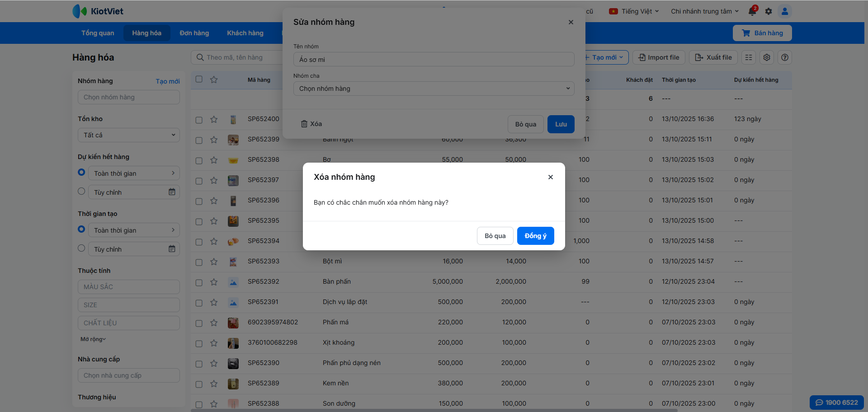Open the Tiếng Việt language dropdown
The width and height of the screenshot is (868, 412).
point(634,11)
